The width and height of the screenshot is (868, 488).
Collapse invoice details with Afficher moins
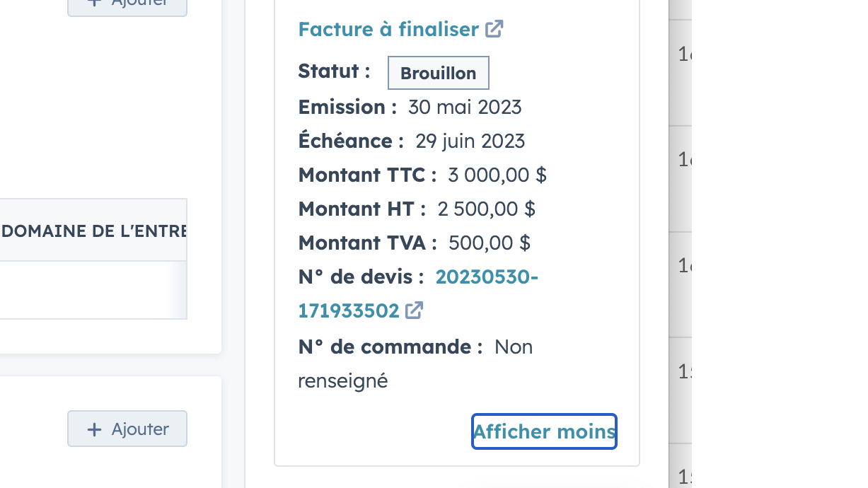544,431
